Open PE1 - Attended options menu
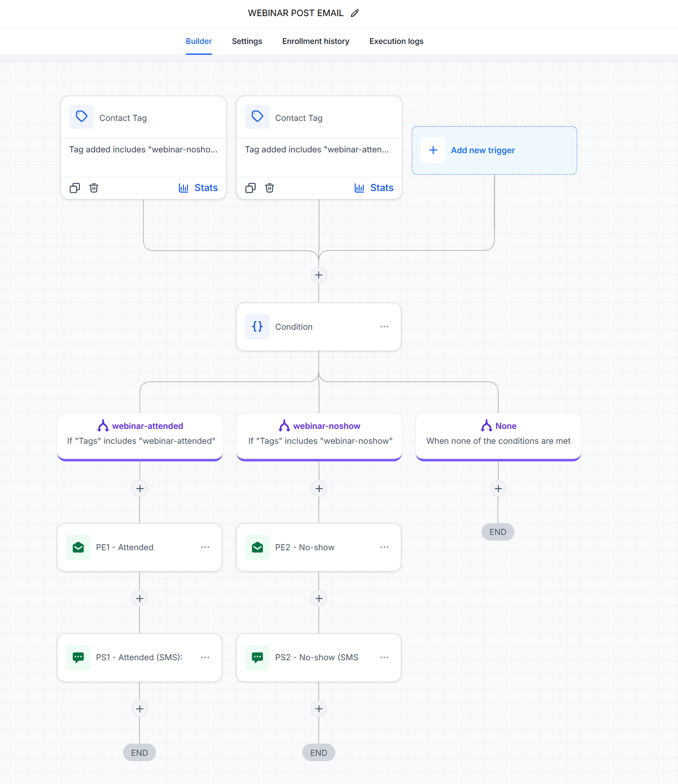The height and width of the screenshot is (784, 678). click(x=205, y=547)
